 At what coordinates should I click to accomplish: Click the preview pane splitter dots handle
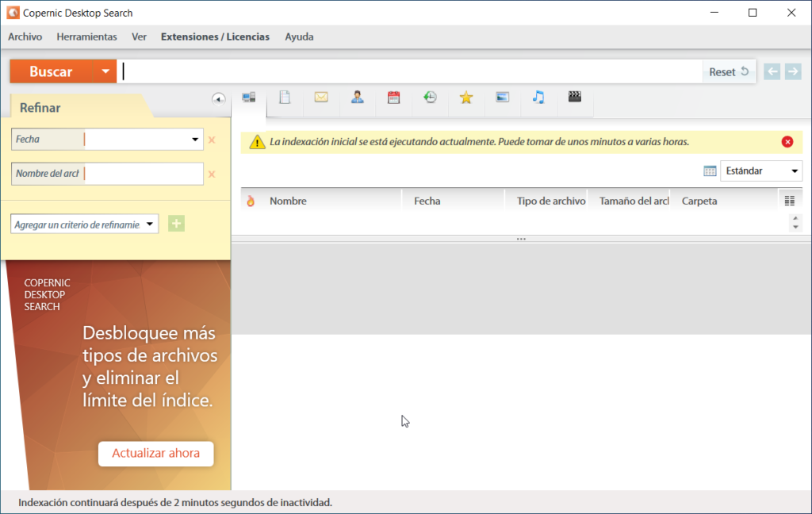click(x=521, y=239)
